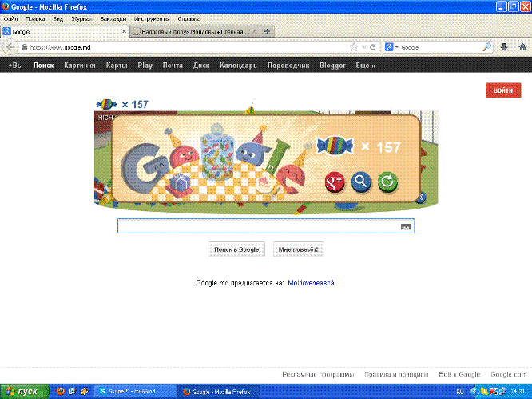Viewport: 532px width, 399px height.
Task: Open the Журнал menu
Action: pyautogui.click(x=81, y=19)
